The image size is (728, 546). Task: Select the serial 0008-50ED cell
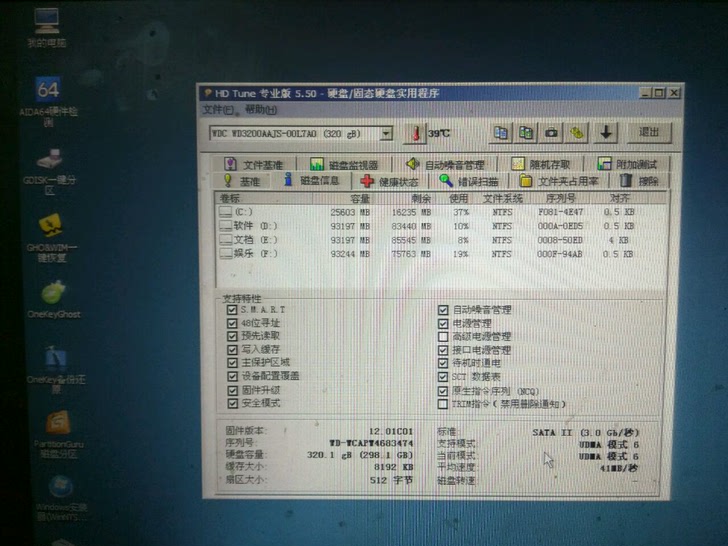(560, 240)
